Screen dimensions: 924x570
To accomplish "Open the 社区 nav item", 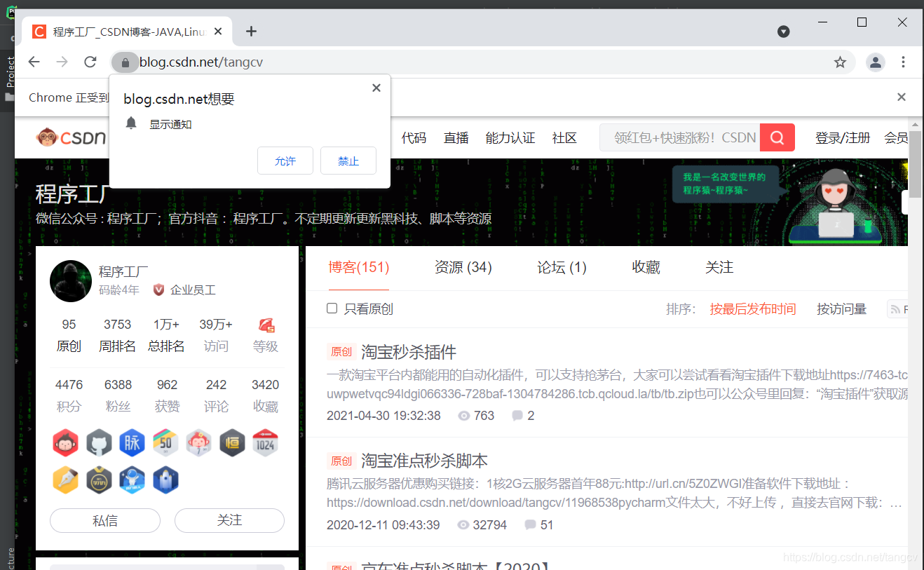I will pyautogui.click(x=564, y=137).
